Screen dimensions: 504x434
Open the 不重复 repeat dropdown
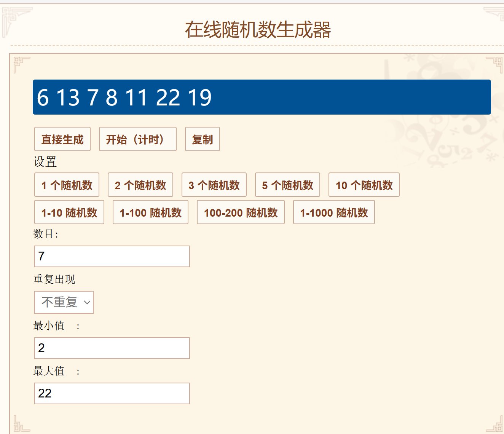pos(60,302)
